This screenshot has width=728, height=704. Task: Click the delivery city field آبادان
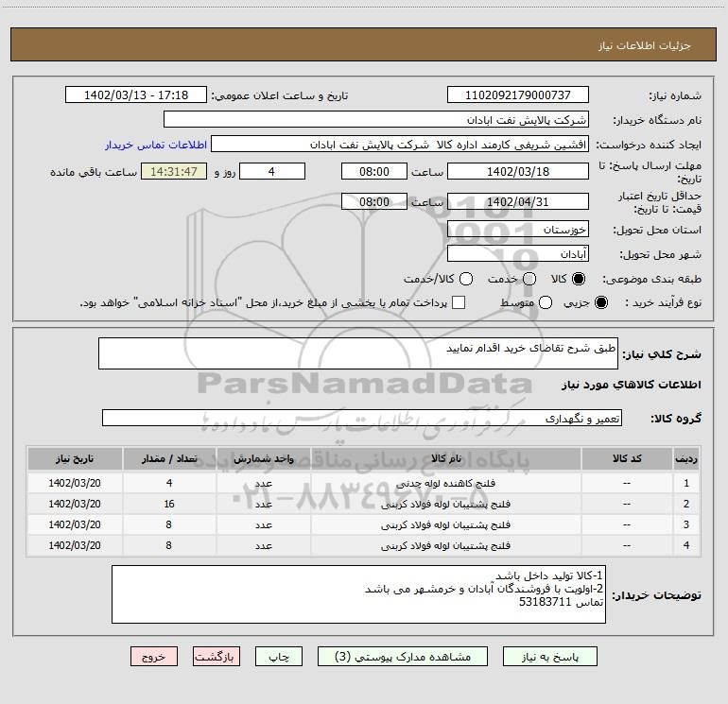[518, 254]
